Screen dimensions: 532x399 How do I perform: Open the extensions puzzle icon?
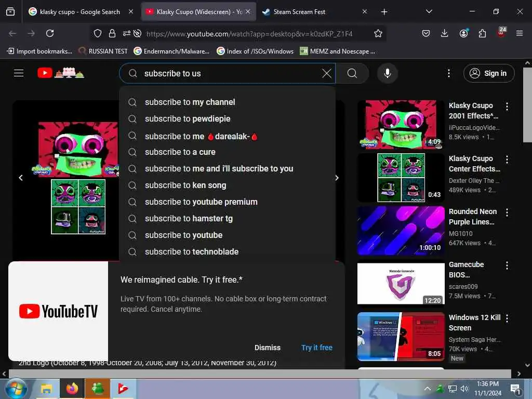pos(482,33)
